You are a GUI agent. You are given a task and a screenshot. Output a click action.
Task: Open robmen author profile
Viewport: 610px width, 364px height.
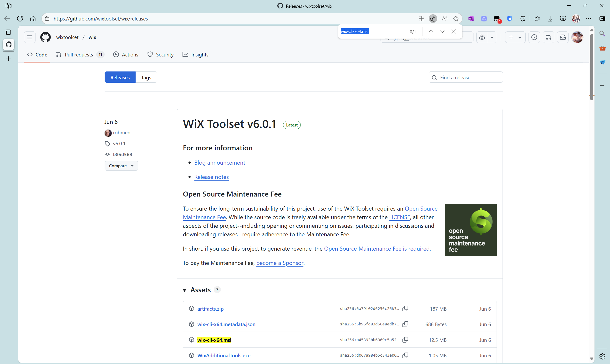click(x=122, y=133)
